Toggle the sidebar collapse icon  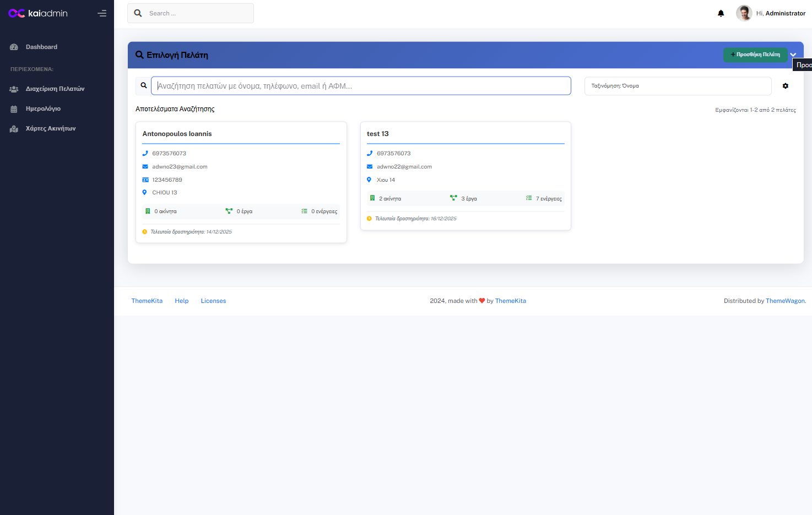[x=102, y=13]
